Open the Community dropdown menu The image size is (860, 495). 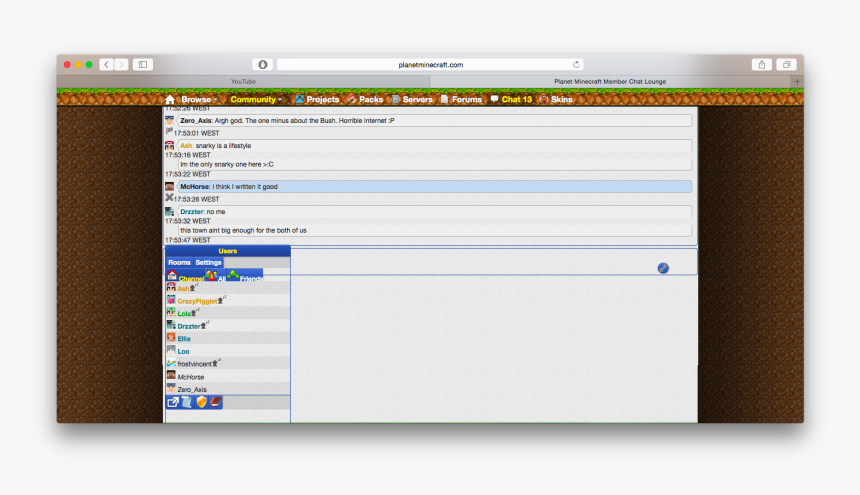coord(256,99)
